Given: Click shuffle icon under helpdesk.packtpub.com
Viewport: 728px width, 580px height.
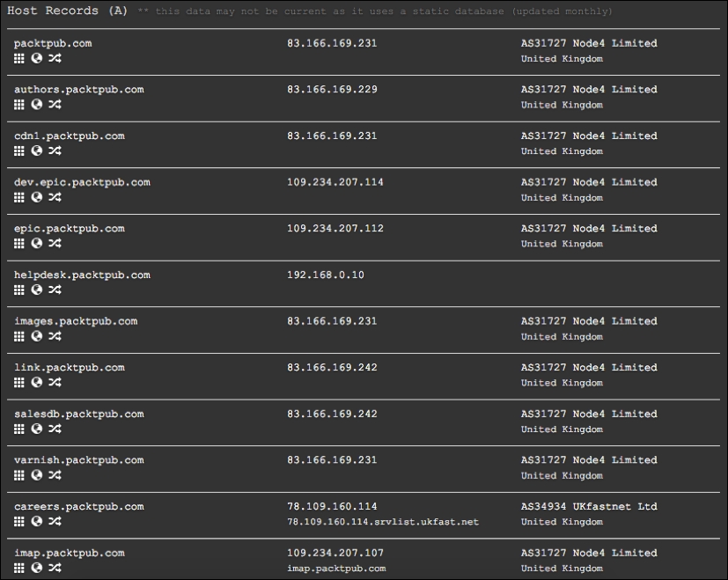Looking at the screenshot, I should tap(55, 290).
